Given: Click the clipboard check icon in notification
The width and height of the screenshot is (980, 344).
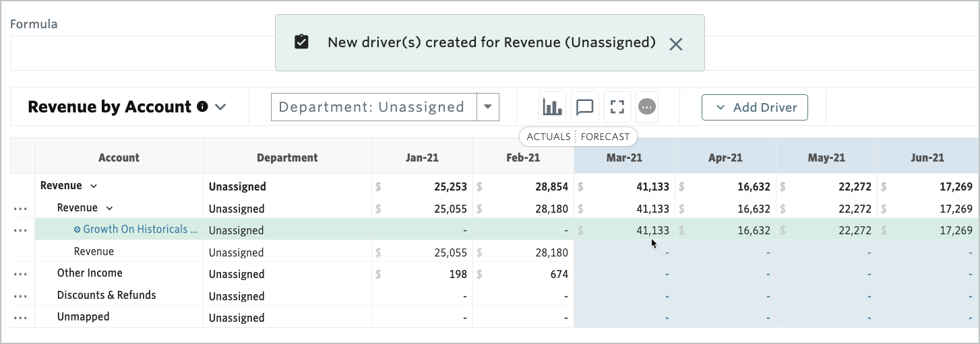Looking at the screenshot, I should 301,42.
